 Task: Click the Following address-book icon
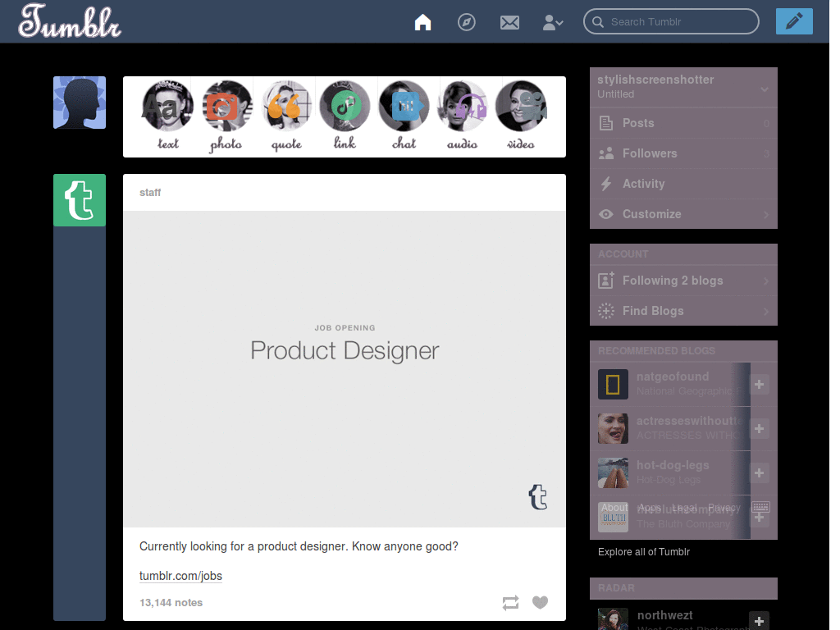tap(606, 281)
